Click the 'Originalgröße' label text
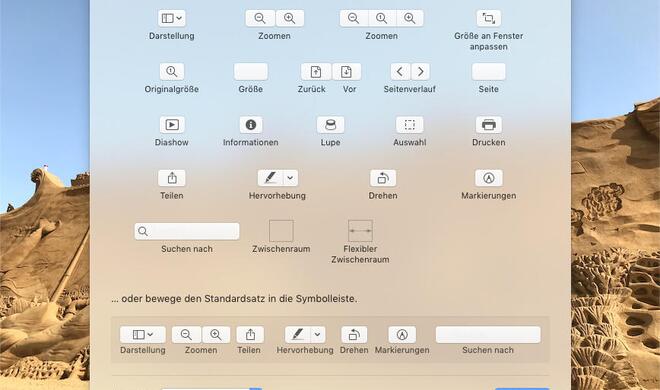 point(172,89)
